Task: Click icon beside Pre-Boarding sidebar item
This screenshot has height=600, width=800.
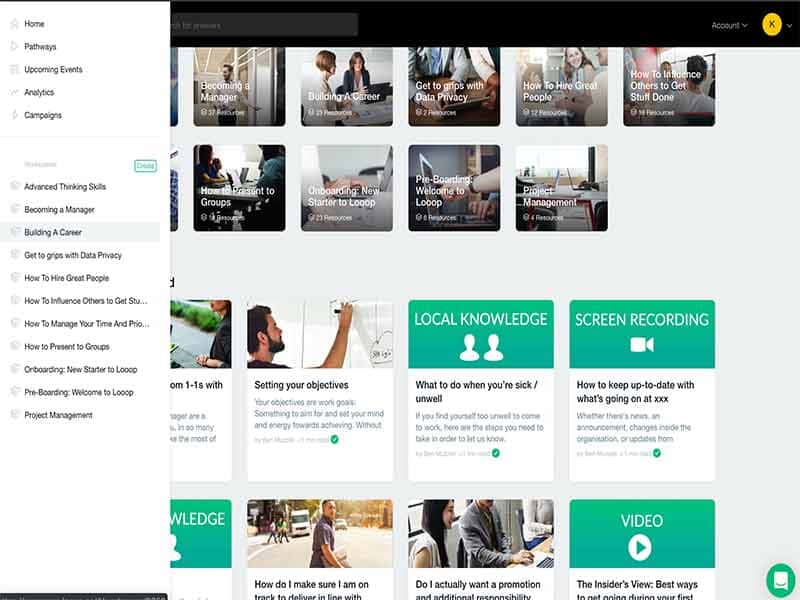Action: click(x=14, y=392)
